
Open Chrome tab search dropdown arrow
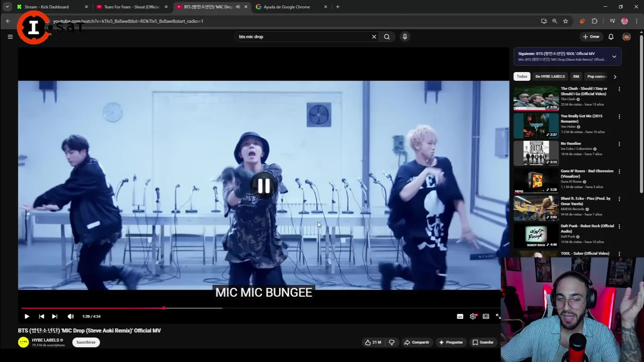7,7
